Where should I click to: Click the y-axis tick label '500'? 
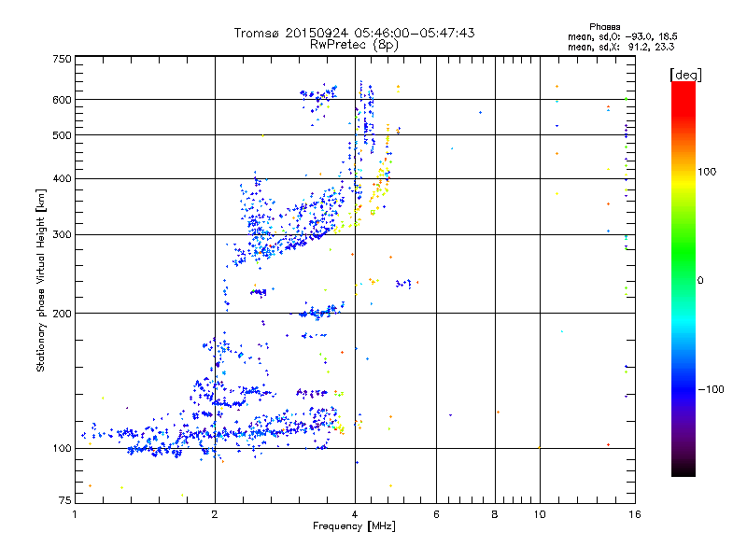coord(62,135)
